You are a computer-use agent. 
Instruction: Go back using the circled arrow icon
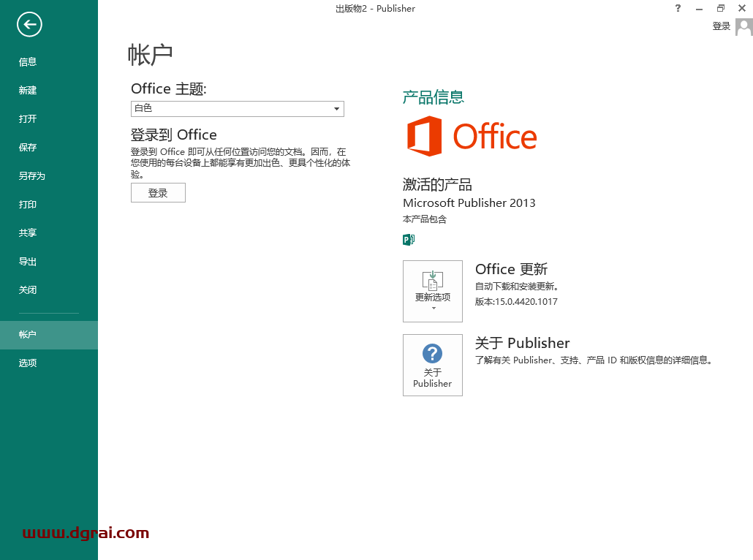click(29, 25)
